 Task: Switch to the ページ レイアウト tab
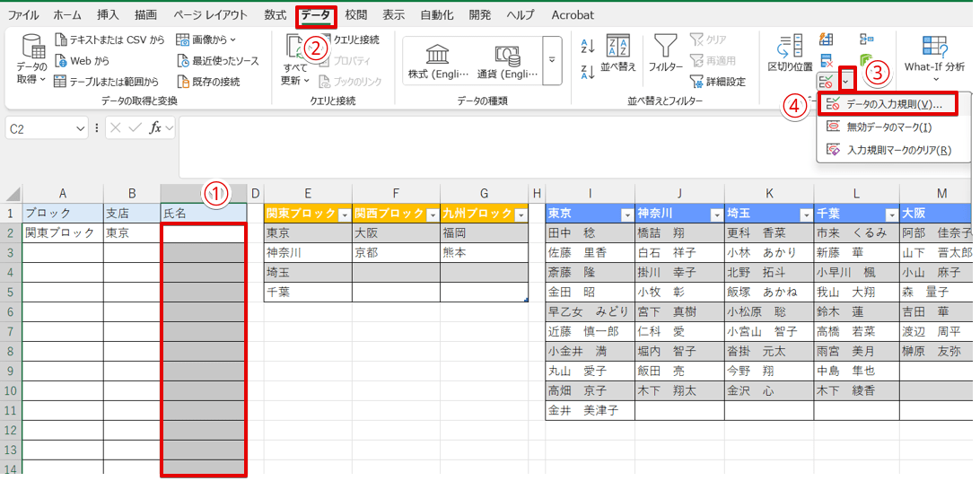pyautogui.click(x=210, y=15)
